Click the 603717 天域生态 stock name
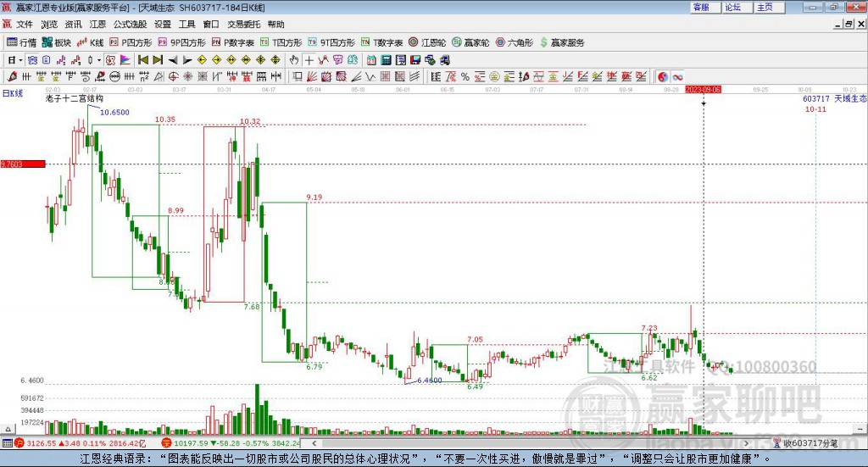 [835, 98]
